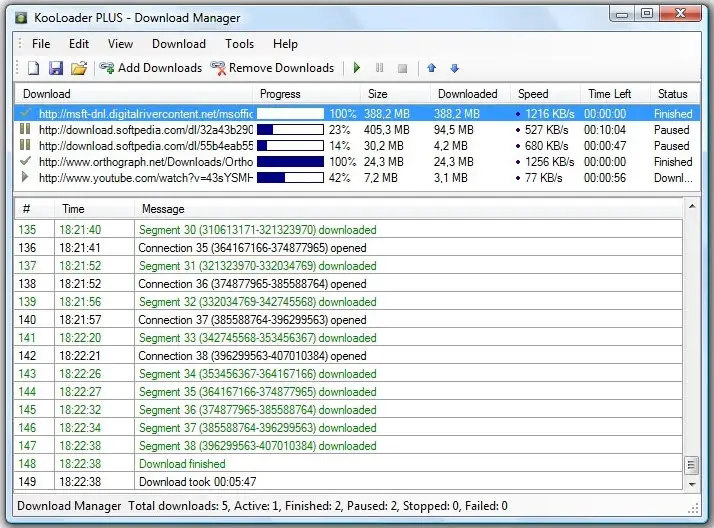Select log entry 135 Segment 30 downloaded
This screenshot has width=714, height=528.
point(349,229)
